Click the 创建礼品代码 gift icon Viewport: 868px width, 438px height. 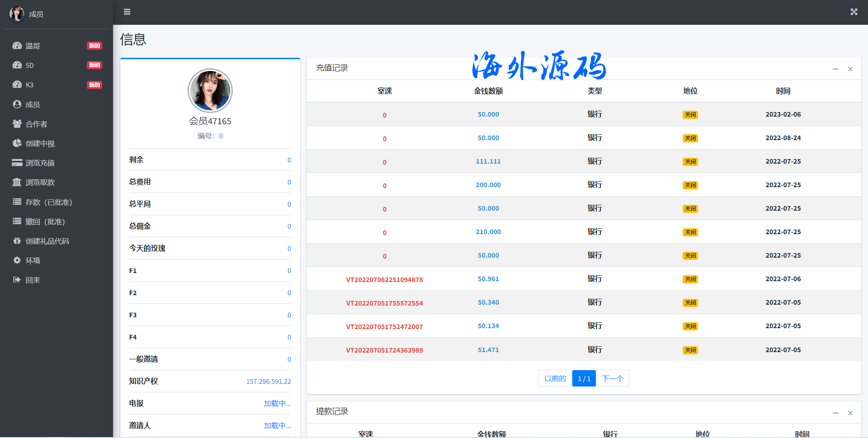(x=17, y=241)
